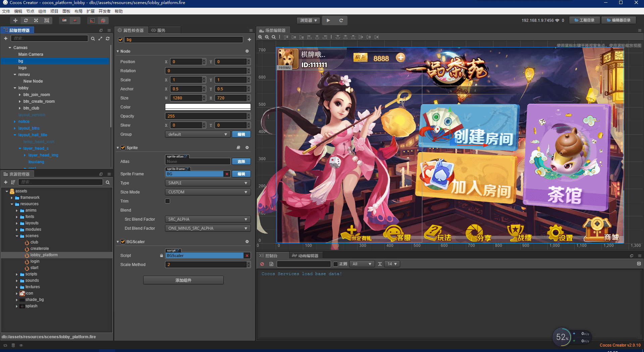Click the 添加组件 button
Viewport: 644px width, 352px height.
(x=183, y=280)
